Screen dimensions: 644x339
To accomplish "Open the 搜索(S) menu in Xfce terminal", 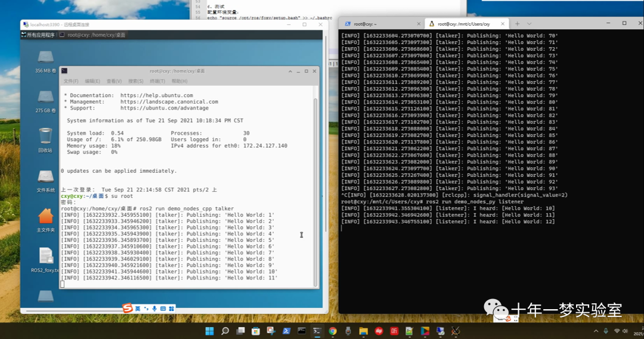I will pyautogui.click(x=136, y=81).
